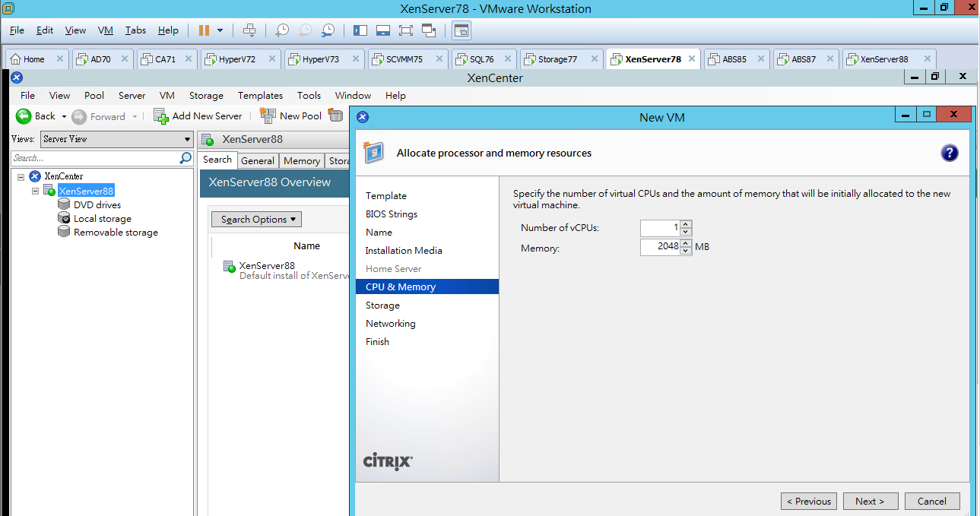Go to the Storage step in the wizard sidebar

click(x=382, y=305)
